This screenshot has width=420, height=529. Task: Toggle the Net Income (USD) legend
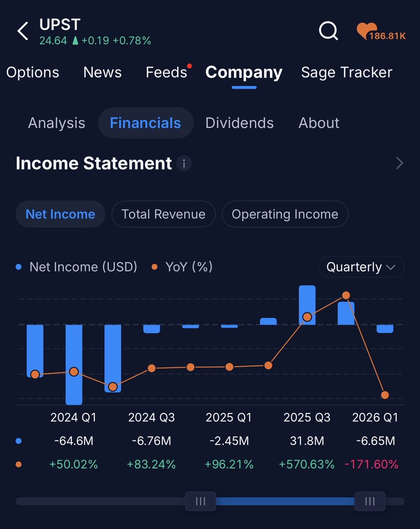pyautogui.click(x=77, y=267)
